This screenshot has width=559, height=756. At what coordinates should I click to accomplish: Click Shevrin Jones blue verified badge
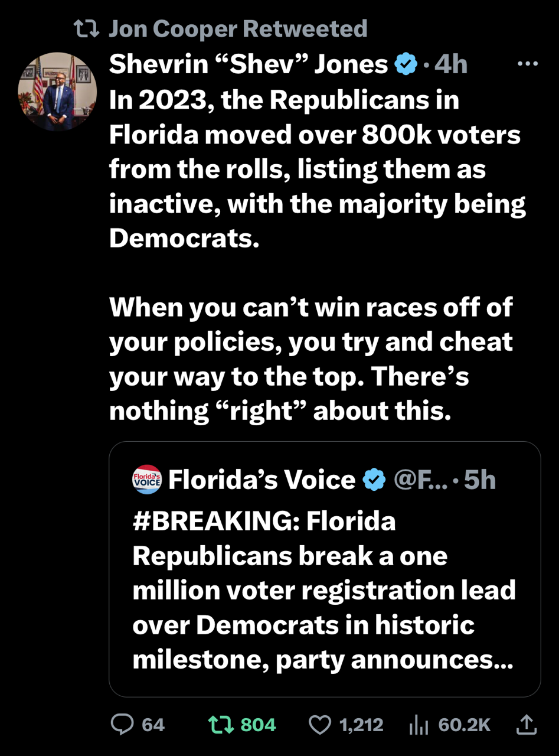point(406,64)
